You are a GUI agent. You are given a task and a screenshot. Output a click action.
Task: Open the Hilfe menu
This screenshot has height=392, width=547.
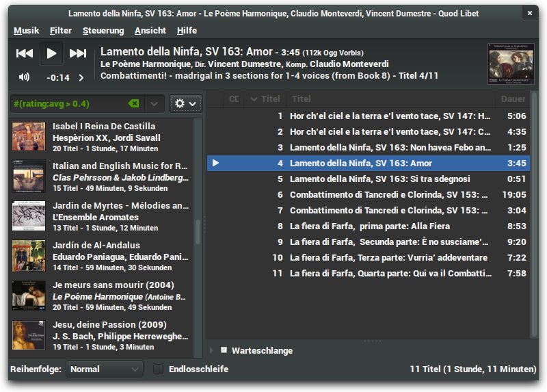tap(187, 31)
